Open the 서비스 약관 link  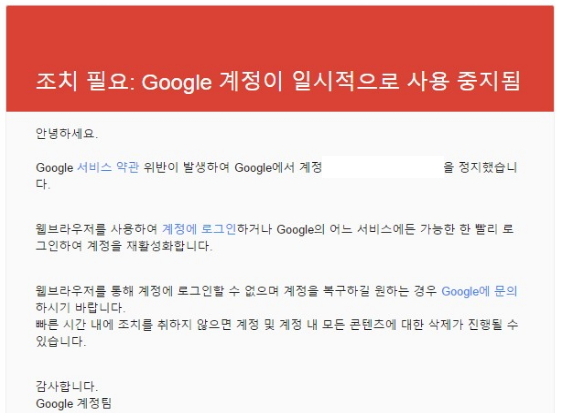tap(108, 167)
